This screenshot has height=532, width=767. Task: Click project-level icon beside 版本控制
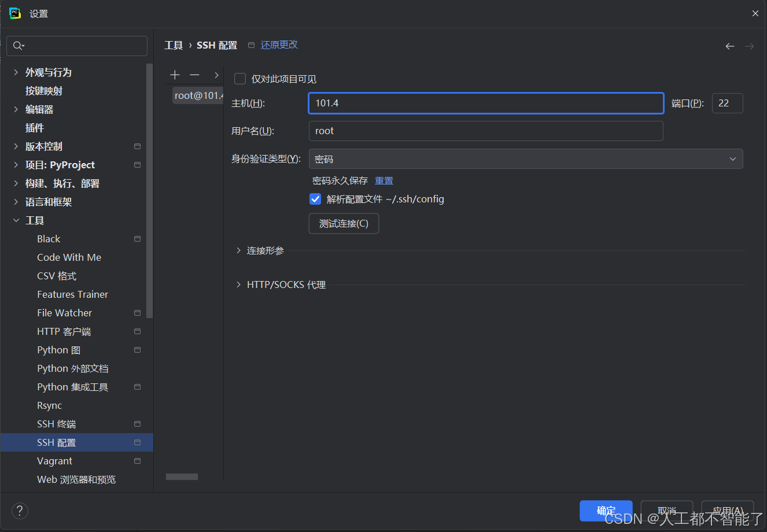pyautogui.click(x=137, y=146)
